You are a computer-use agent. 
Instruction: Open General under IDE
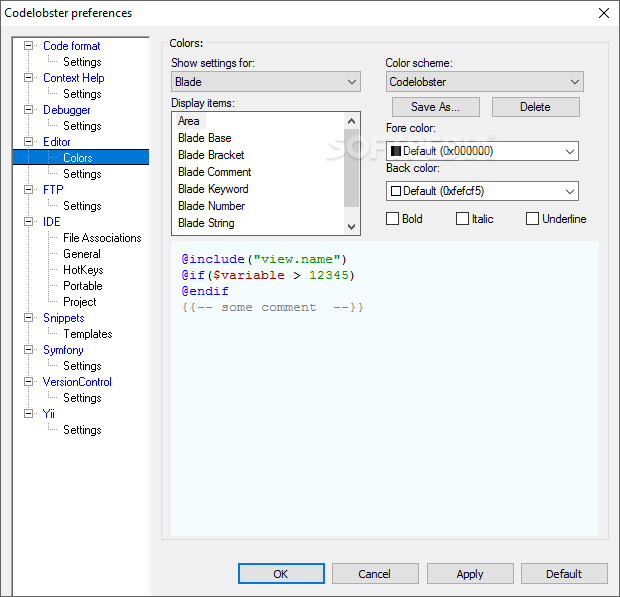[x=82, y=254]
